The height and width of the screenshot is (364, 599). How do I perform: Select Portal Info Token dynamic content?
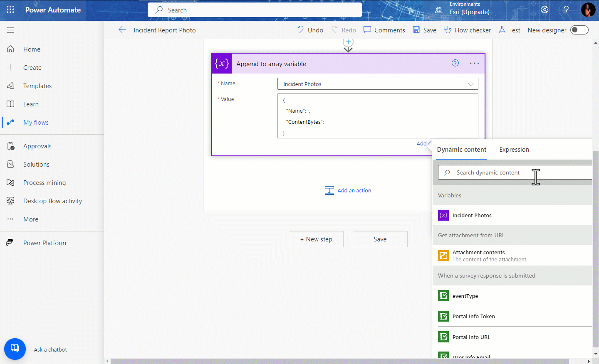(512, 316)
